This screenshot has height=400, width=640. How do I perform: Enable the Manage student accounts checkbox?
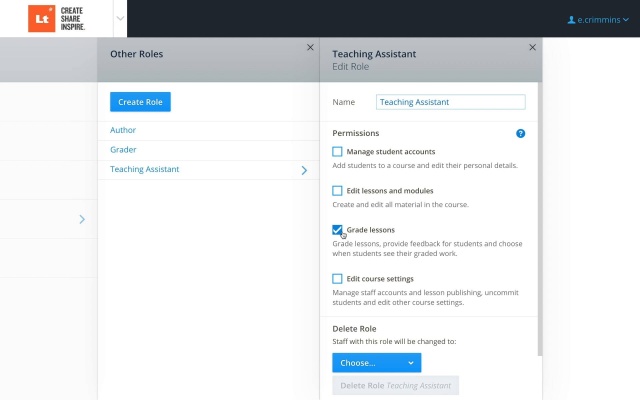point(337,151)
